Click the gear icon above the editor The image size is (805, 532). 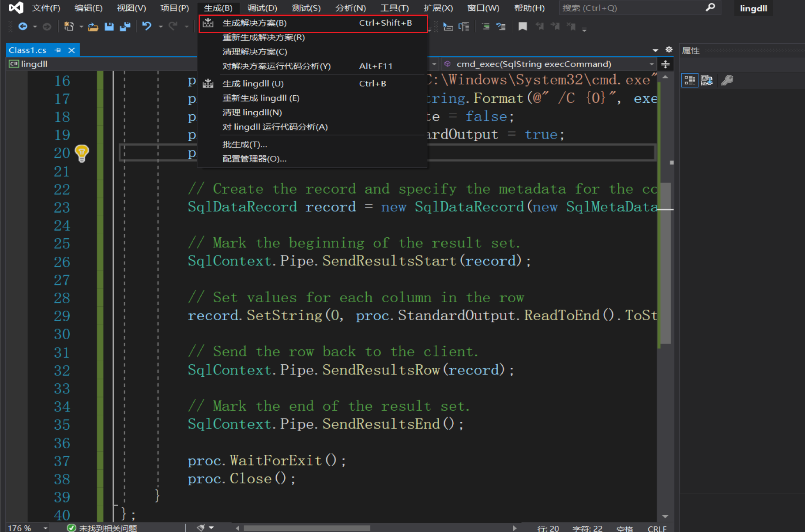(x=669, y=49)
